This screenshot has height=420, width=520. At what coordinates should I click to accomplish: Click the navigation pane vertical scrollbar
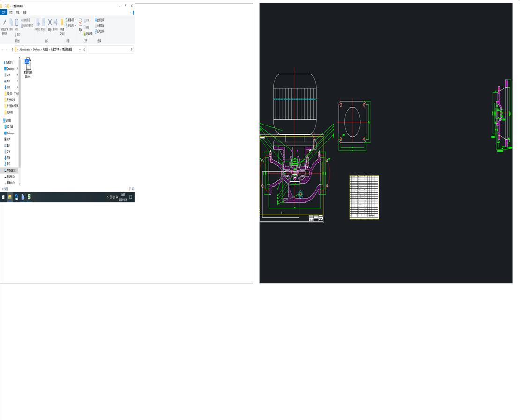coord(20,113)
